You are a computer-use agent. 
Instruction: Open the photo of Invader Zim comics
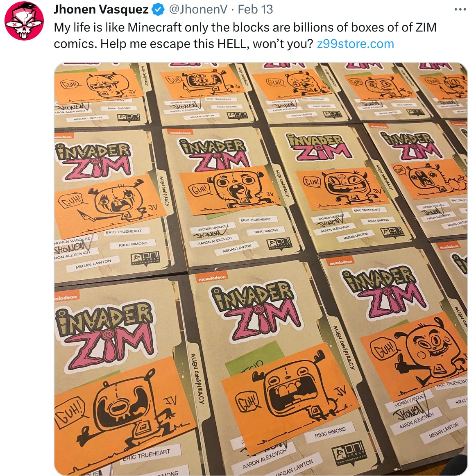[x=261, y=269]
